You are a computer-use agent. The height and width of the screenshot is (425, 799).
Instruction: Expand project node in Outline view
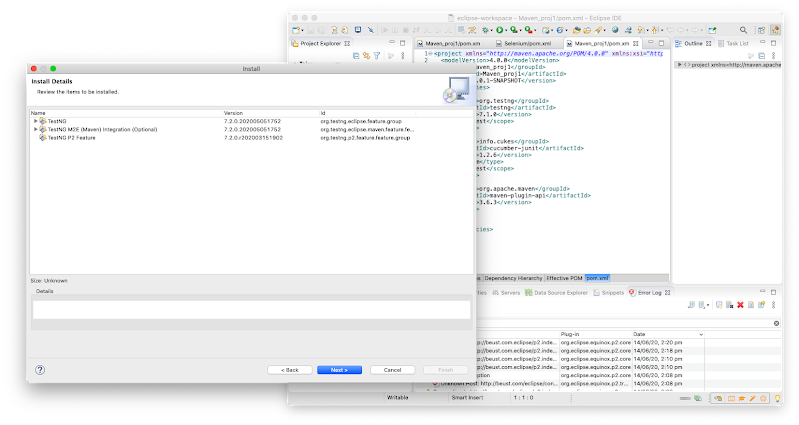coord(680,65)
